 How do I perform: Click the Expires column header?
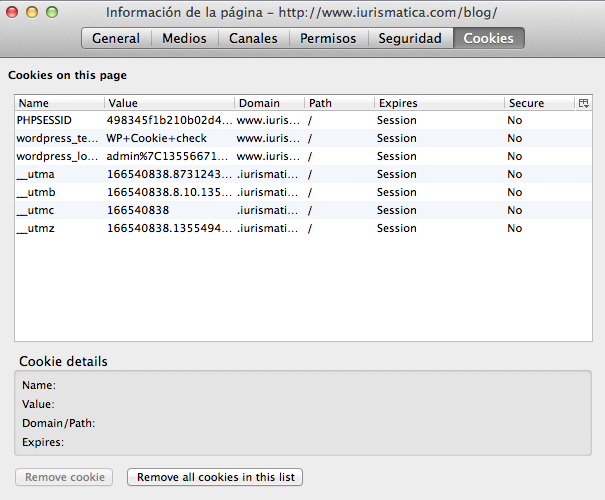[x=438, y=103]
